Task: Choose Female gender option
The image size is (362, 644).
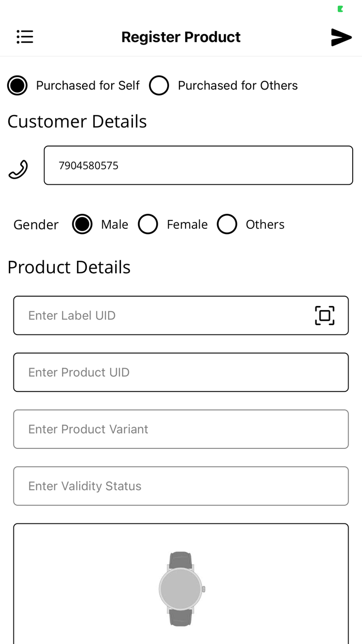Action: pos(148,224)
